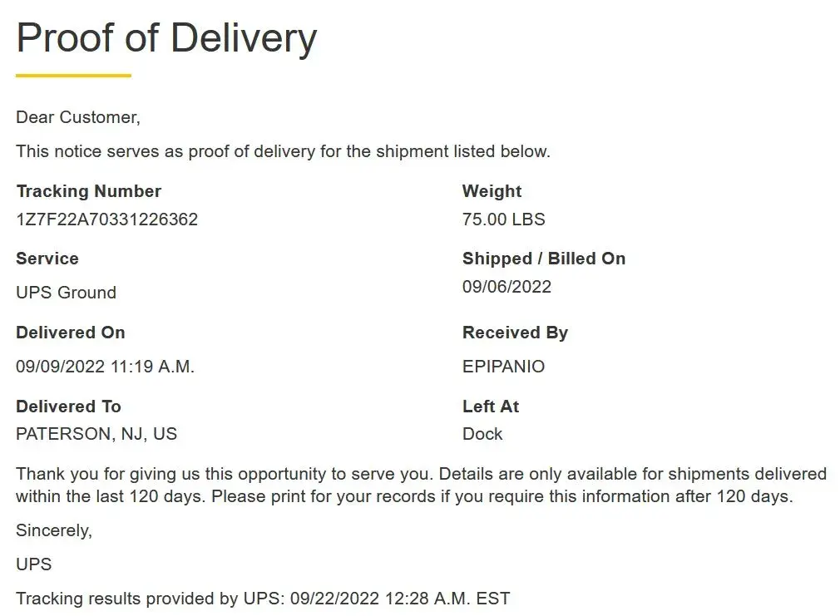The width and height of the screenshot is (840, 616).
Task: Click the tracking number 1Z7F22A70331226362
Action: tap(106, 219)
